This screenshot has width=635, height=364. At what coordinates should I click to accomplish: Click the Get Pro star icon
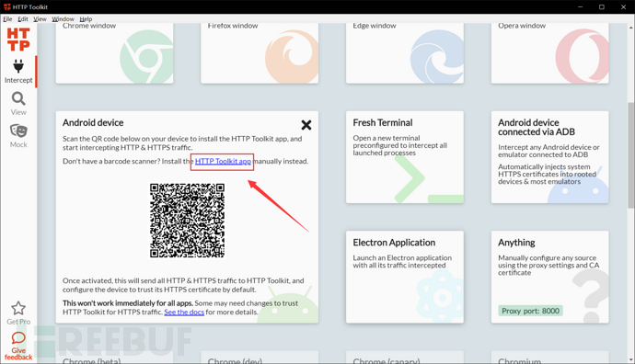(18, 309)
